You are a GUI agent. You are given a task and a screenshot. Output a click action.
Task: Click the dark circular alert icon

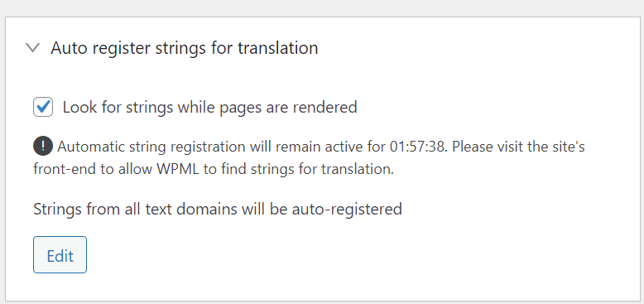43,147
